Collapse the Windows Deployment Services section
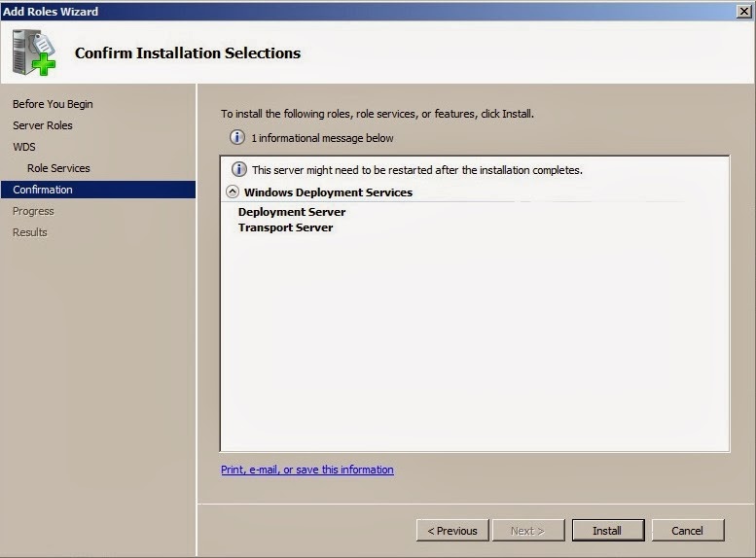The width and height of the screenshot is (756, 558). click(x=233, y=192)
